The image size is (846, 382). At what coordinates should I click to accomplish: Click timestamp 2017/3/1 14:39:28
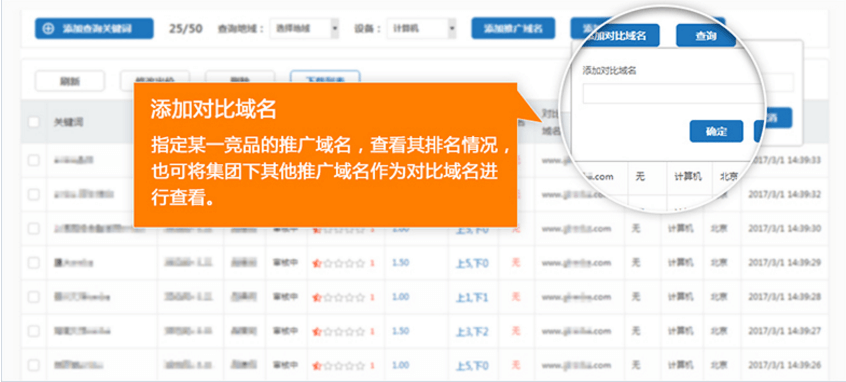click(x=784, y=297)
